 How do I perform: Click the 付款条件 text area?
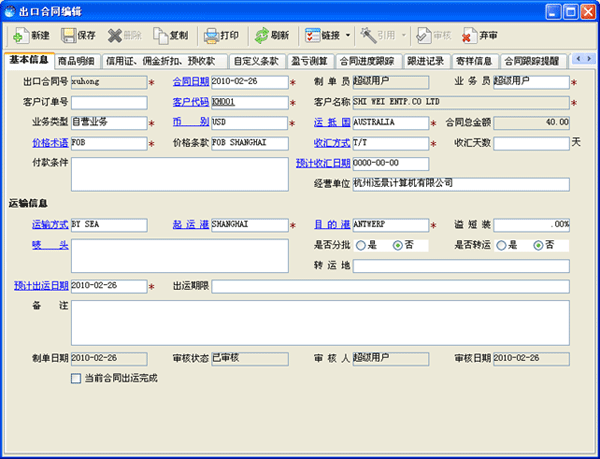click(180, 174)
